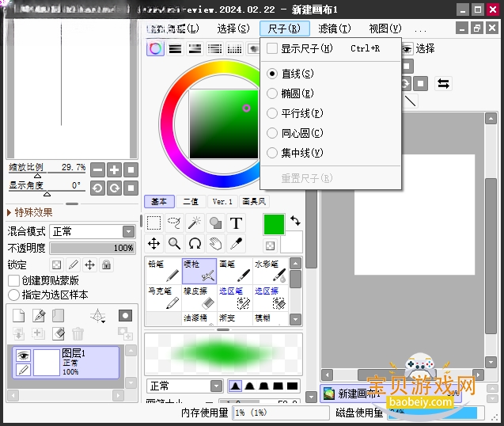Select the eyedropper tool
The height and width of the screenshot is (426, 504).
tap(237, 244)
